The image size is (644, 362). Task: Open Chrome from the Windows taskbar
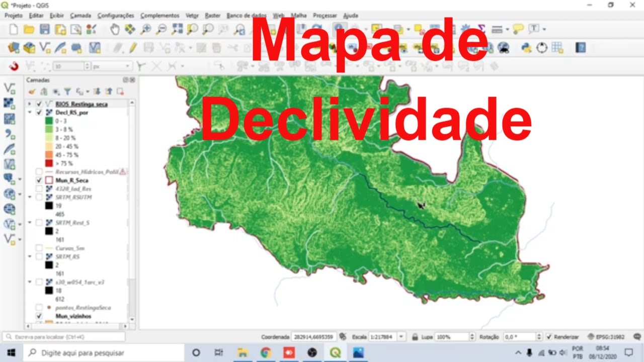[x=266, y=352]
